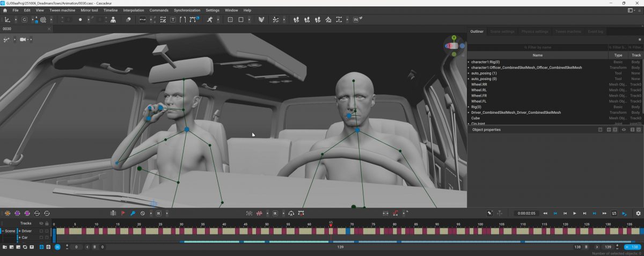Select Wheel.RR in outliner
This screenshot has width=644, height=256.
[479, 84]
